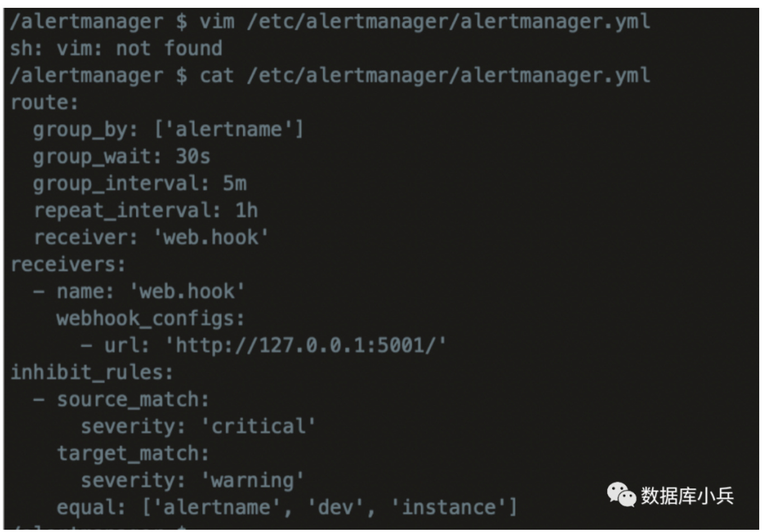Click the cat alertmanager.yml command line
762x532 pixels.
(x=330, y=75)
